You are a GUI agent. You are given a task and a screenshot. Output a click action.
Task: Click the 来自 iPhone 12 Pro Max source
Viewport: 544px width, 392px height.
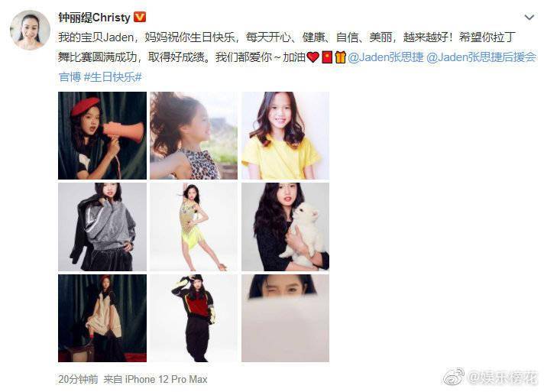tap(155, 379)
